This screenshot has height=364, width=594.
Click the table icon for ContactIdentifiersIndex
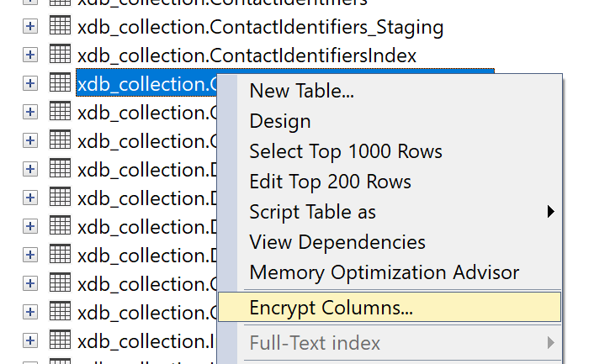click(59, 55)
